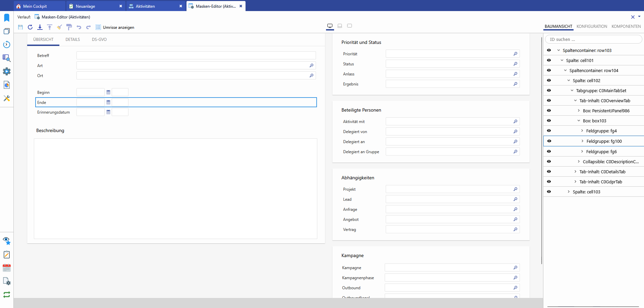Open the calendar picker for Beginn

[108, 92]
